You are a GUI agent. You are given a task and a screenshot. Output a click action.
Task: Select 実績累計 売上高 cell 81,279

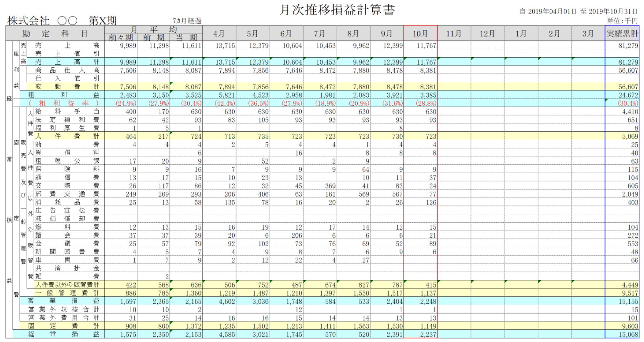click(x=628, y=46)
